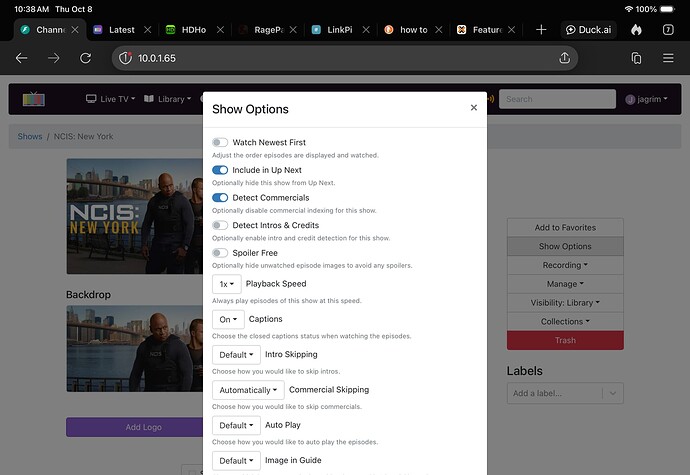Go back with the browser back arrow
The image size is (690, 475).
(21, 58)
